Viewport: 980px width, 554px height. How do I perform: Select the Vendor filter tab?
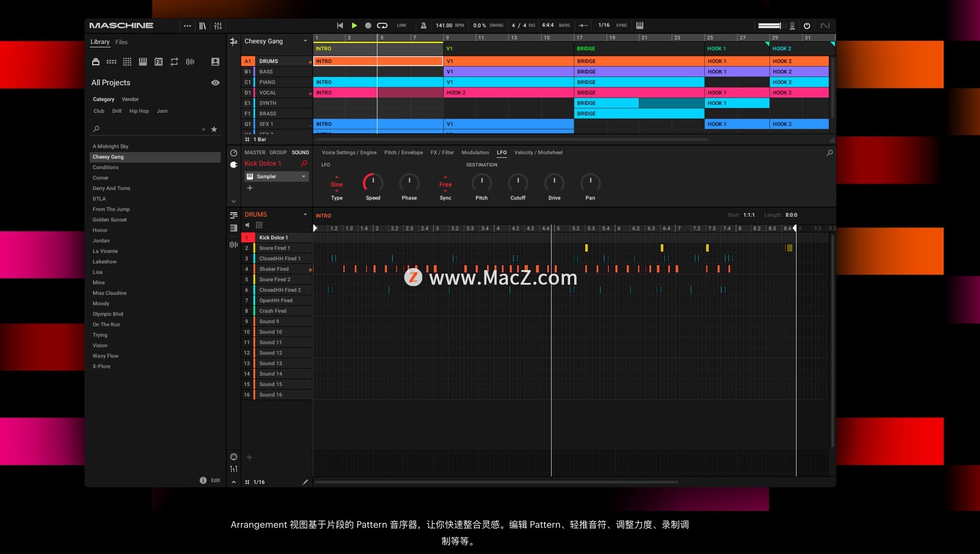[130, 99]
